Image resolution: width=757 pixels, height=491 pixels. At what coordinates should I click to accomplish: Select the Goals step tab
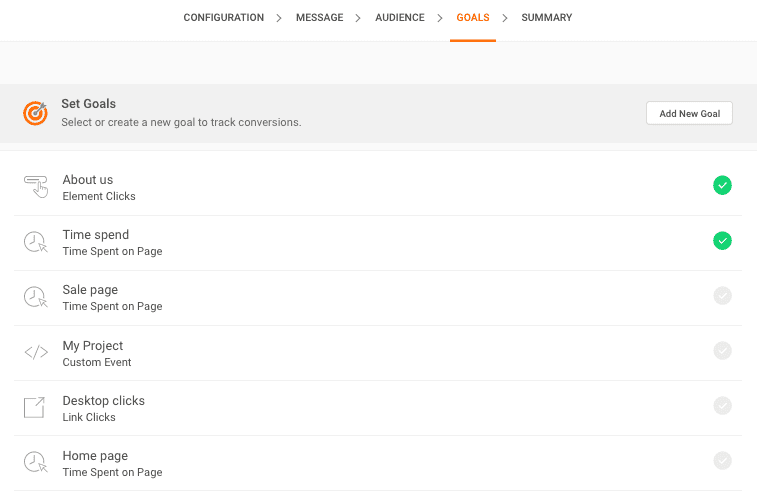(472, 18)
